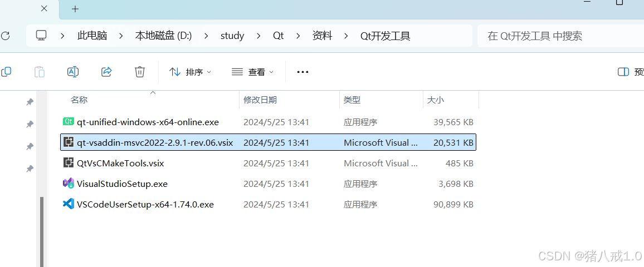Click the 20,531 KB size cell
The width and height of the screenshot is (644, 267).
pos(453,142)
